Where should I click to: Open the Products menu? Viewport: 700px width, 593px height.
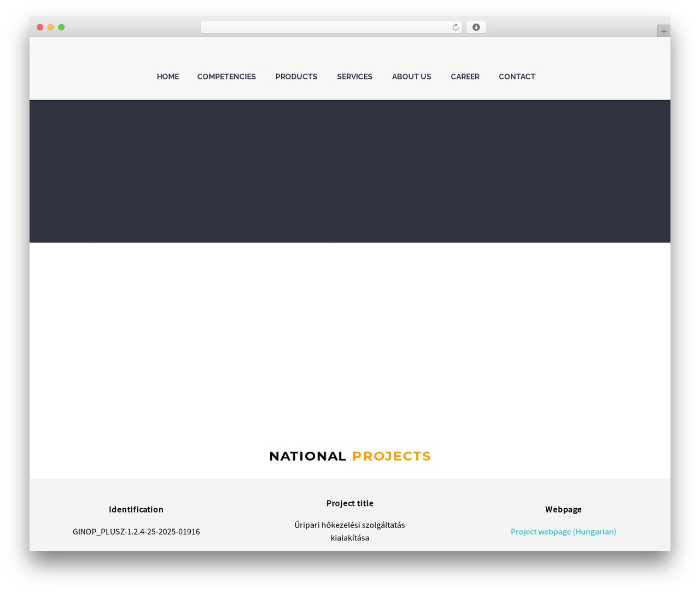click(296, 77)
